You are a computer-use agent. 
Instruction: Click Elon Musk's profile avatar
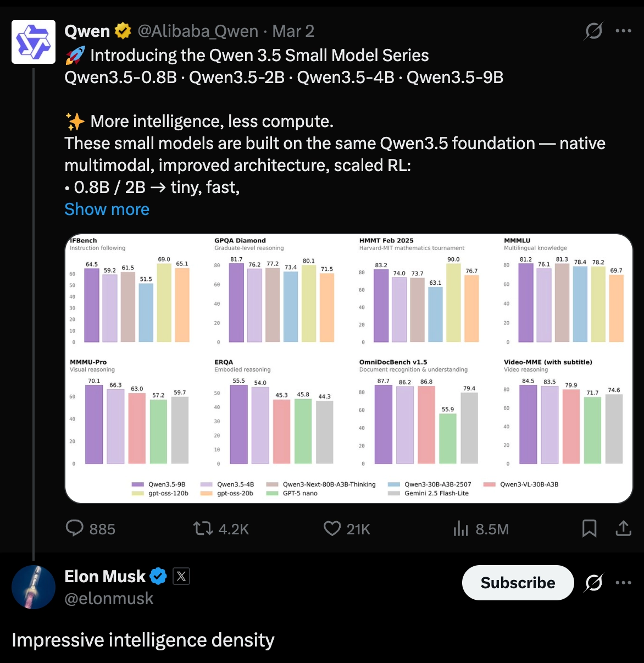[34, 587]
